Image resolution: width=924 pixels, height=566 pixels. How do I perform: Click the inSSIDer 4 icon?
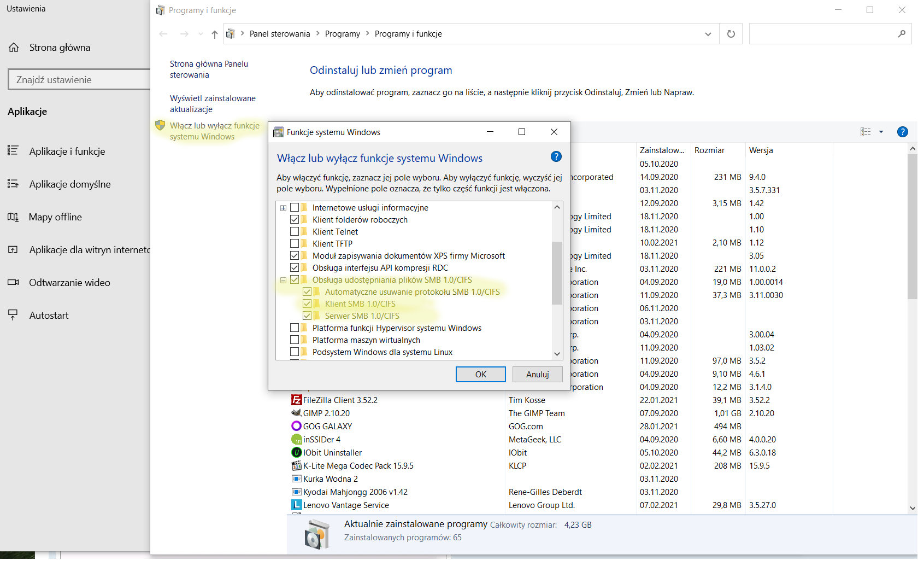coord(297,439)
